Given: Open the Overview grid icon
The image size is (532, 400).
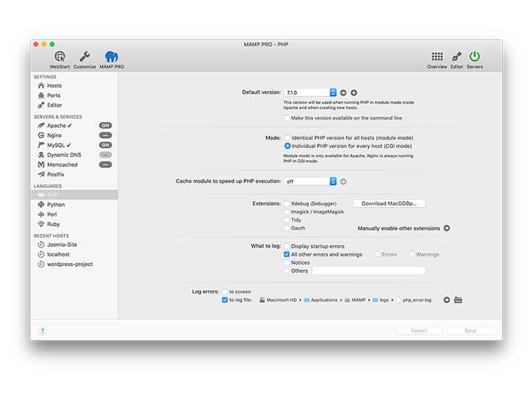Looking at the screenshot, I should click(437, 57).
